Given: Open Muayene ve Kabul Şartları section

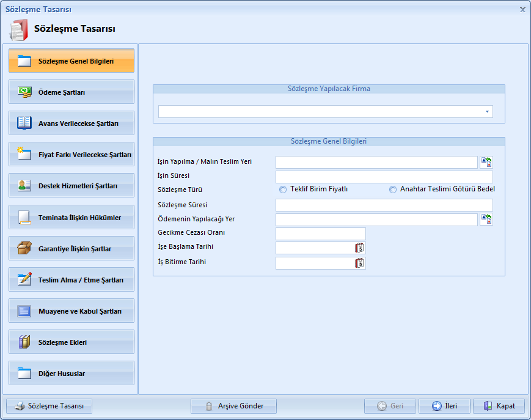Looking at the screenshot, I should pyautogui.click(x=71, y=311).
